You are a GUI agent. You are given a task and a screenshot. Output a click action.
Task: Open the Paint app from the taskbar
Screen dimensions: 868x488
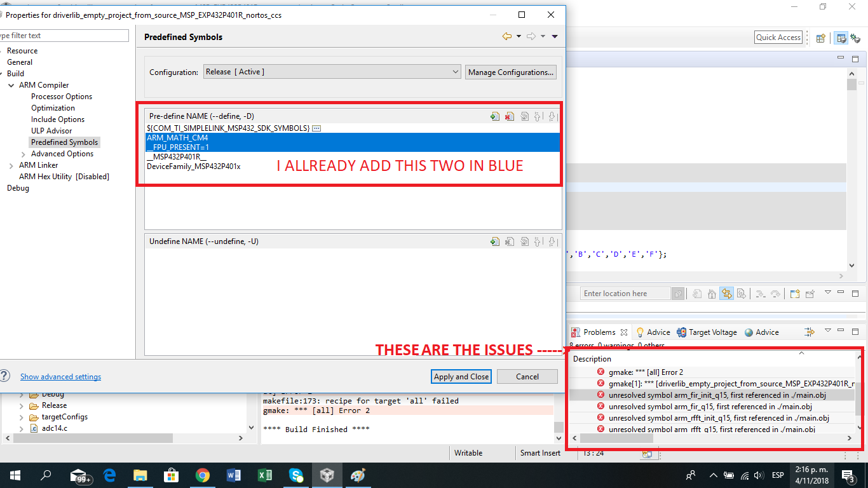(x=358, y=475)
